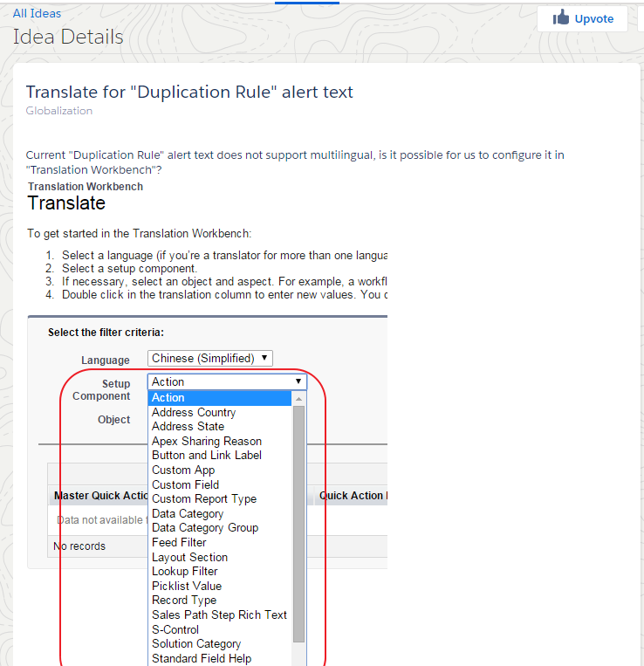This screenshot has height=666, width=644.
Task: Click the dropdown list scroll-up arrow
Action: (298, 398)
